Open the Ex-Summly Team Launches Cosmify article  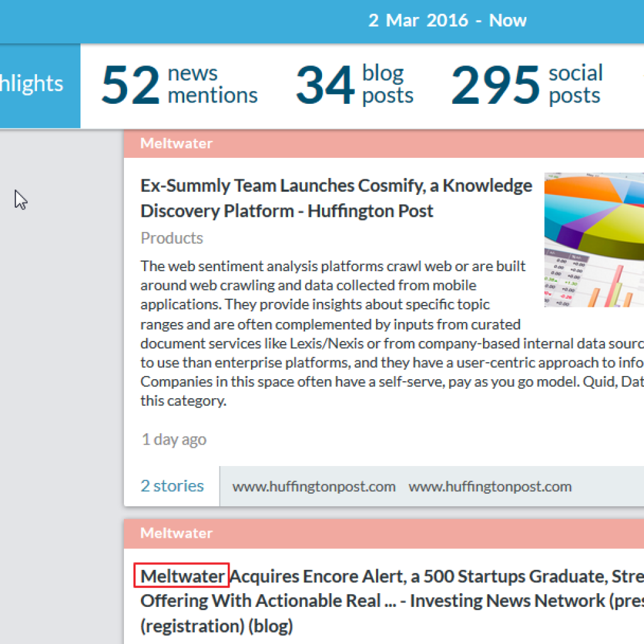[336, 198]
